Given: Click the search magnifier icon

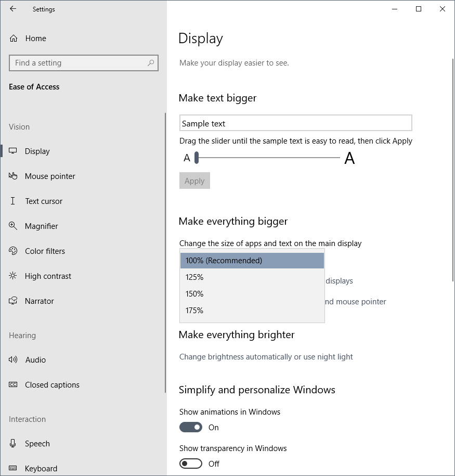Looking at the screenshot, I should tap(151, 63).
